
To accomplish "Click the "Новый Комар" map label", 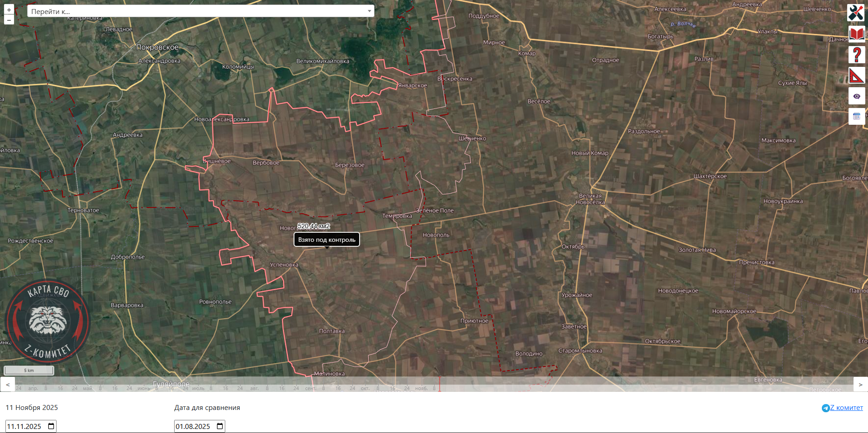I will pyautogui.click(x=590, y=153).
